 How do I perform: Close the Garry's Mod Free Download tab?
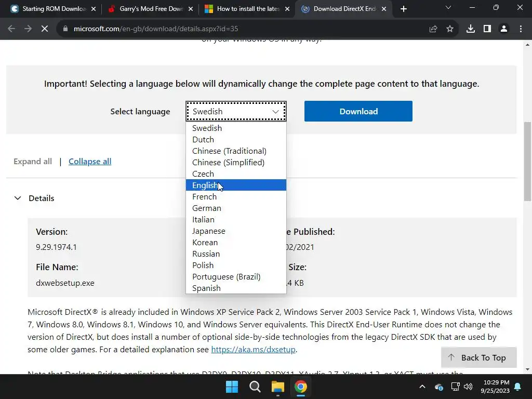pos(191,9)
